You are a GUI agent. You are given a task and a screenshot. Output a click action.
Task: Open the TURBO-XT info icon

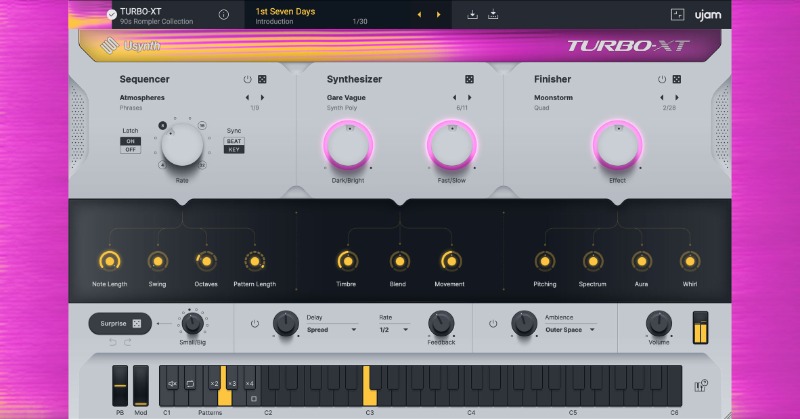pos(223,15)
